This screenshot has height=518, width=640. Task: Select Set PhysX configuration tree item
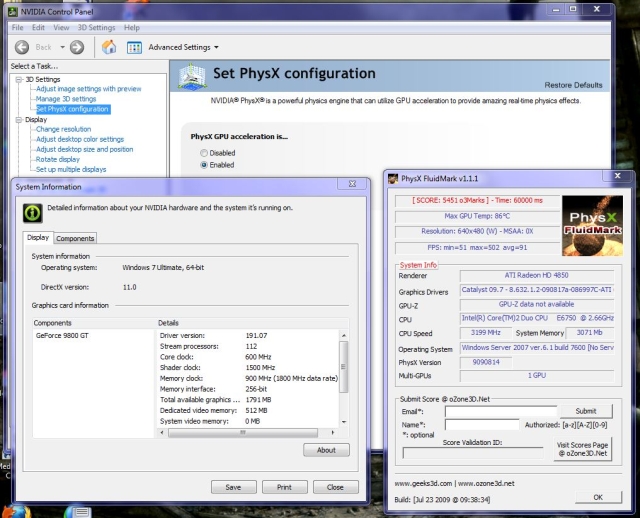coord(73,109)
